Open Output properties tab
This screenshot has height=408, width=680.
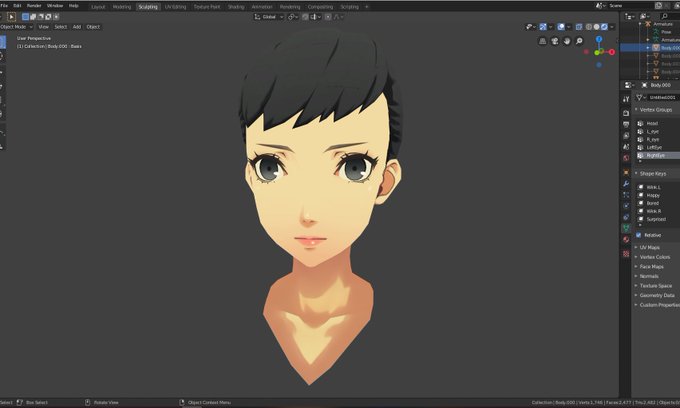(x=626, y=124)
